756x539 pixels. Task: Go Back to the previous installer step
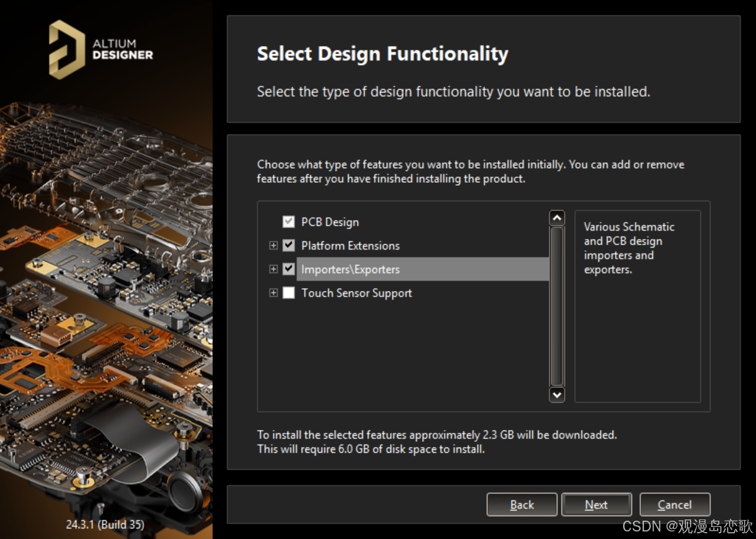point(522,504)
